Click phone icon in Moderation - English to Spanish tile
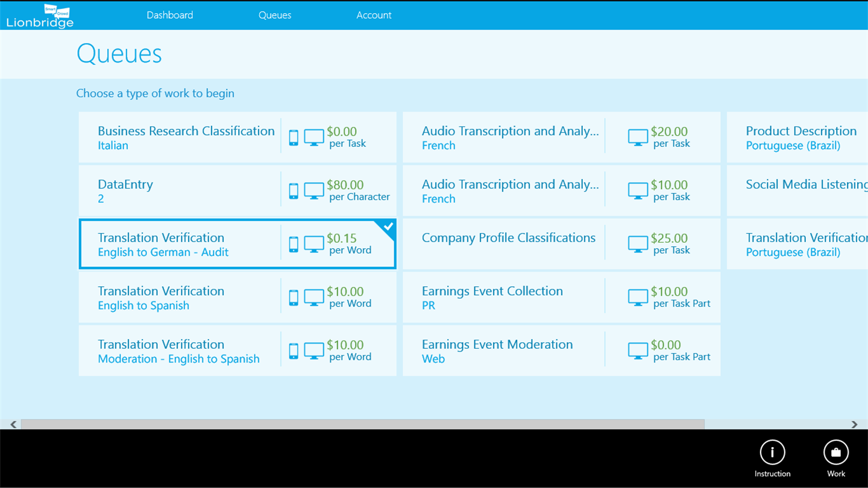This screenshot has width=868, height=488. [294, 351]
